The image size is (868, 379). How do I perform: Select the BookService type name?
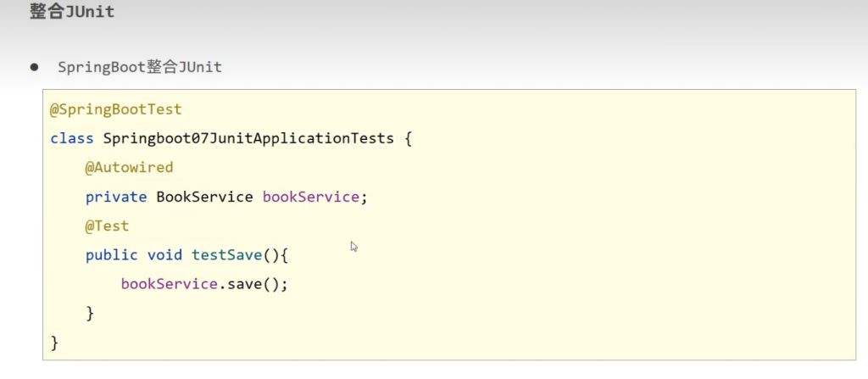tap(204, 197)
